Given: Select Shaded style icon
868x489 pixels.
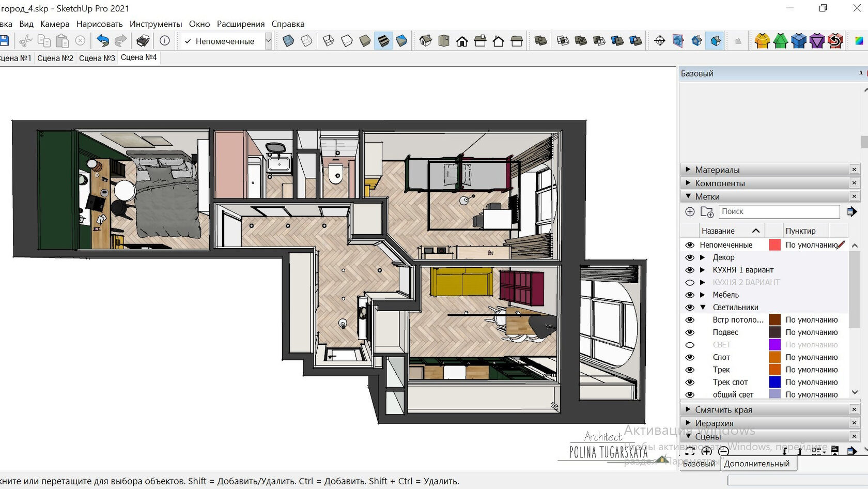Looking at the screenshot, I should click(365, 41).
